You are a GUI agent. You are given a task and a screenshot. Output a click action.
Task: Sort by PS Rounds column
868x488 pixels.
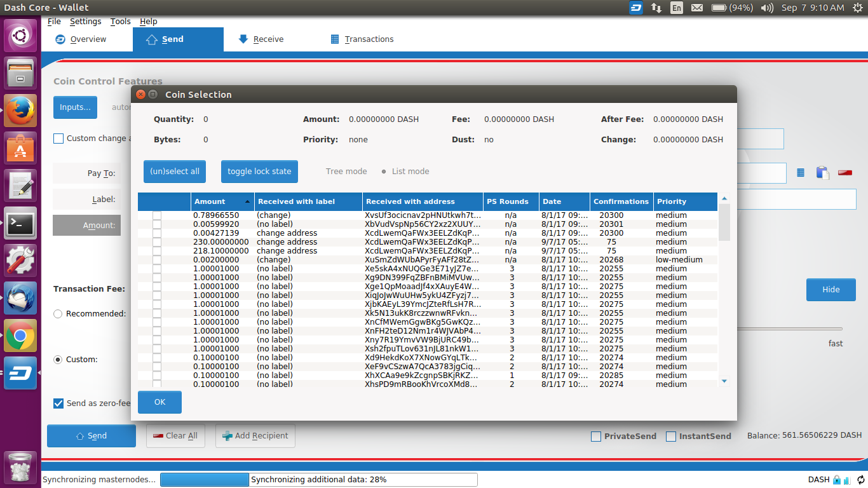pos(511,201)
